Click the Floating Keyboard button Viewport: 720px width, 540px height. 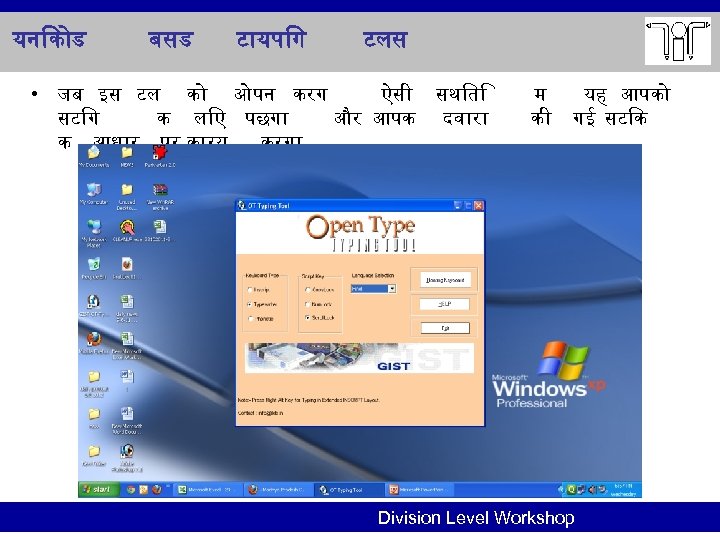445,280
